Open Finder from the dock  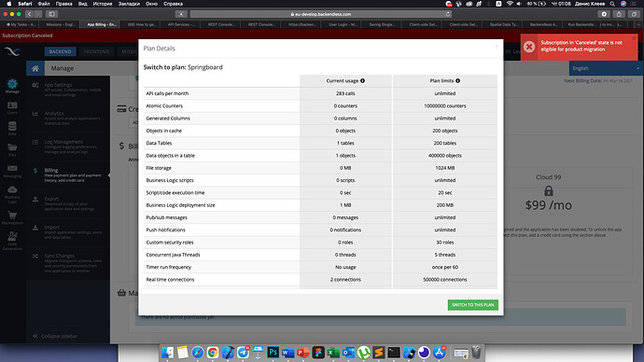(168, 353)
